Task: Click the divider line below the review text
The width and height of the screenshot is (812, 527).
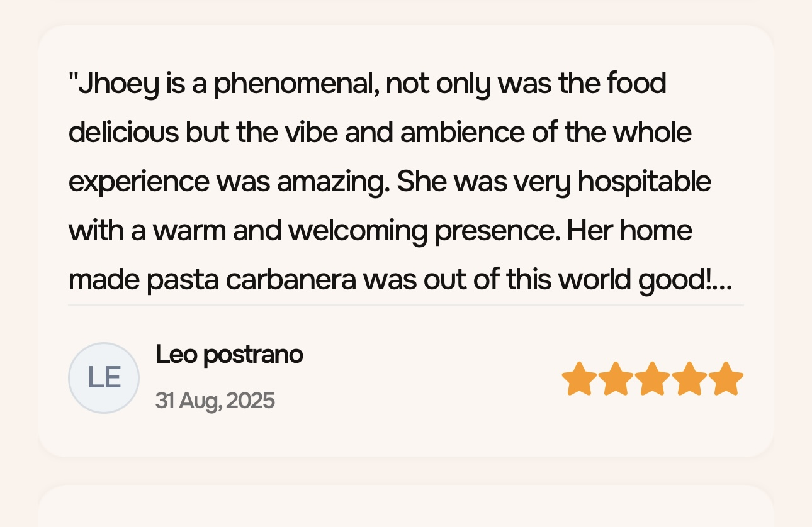Action: 405,306
